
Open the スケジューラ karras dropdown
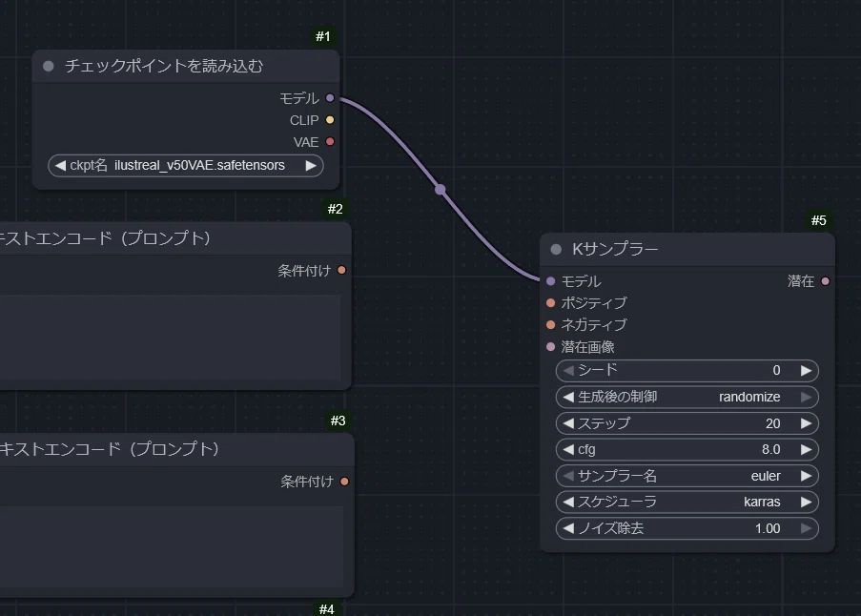pyautogui.click(x=687, y=502)
